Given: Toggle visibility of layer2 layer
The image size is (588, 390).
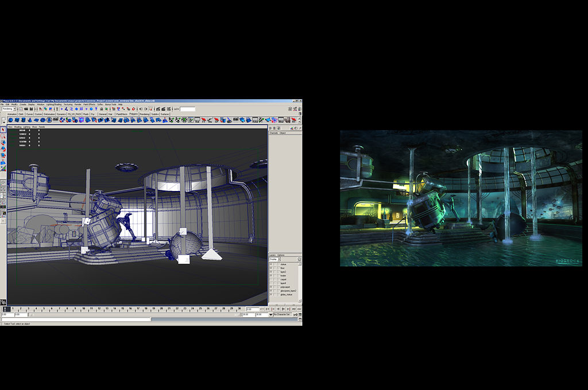Looking at the screenshot, I should [x=271, y=272].
